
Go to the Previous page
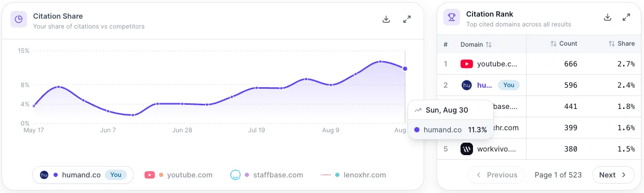coord(496,175)
